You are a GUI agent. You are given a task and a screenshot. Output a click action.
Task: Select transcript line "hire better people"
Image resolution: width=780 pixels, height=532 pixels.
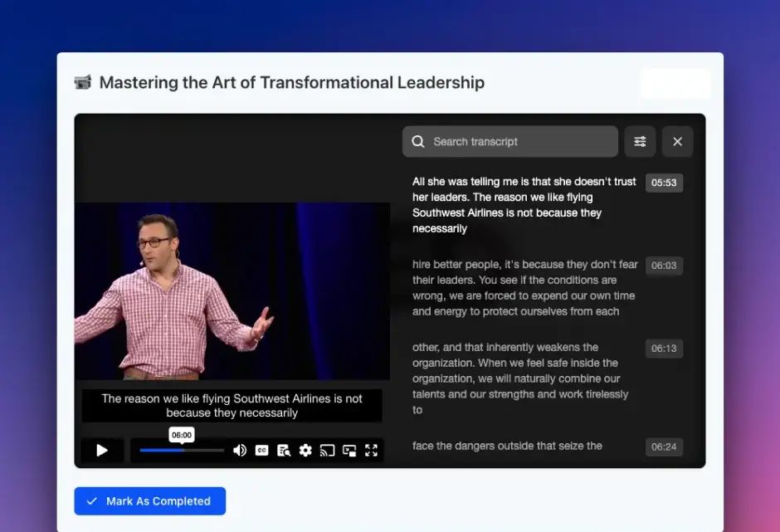[x=524, y=288]
